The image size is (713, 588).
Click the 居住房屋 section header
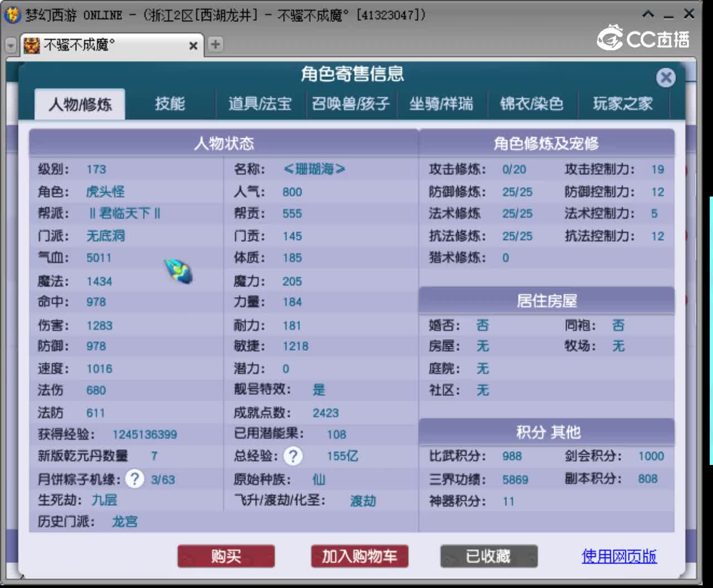pyautogui.click(x=546, y=301)
